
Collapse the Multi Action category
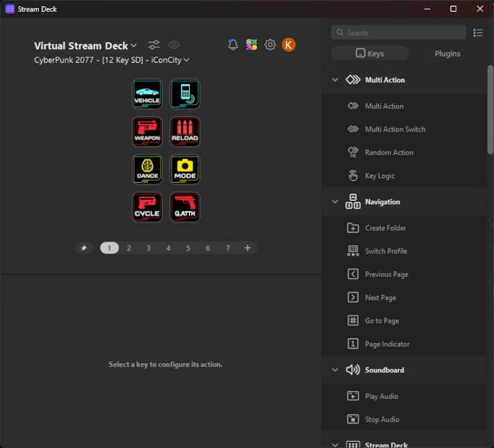point(335,80)
